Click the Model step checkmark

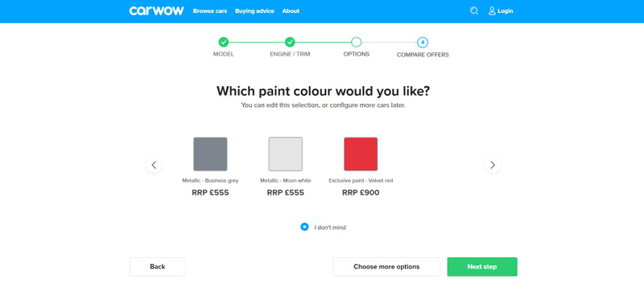tap(224, 42)
